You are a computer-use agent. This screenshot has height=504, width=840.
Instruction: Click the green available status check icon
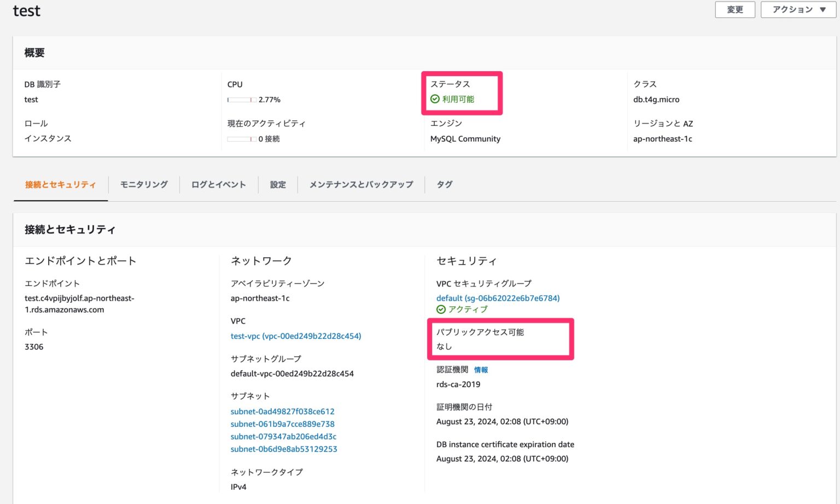pyautogui.click(x=435, y=99)
